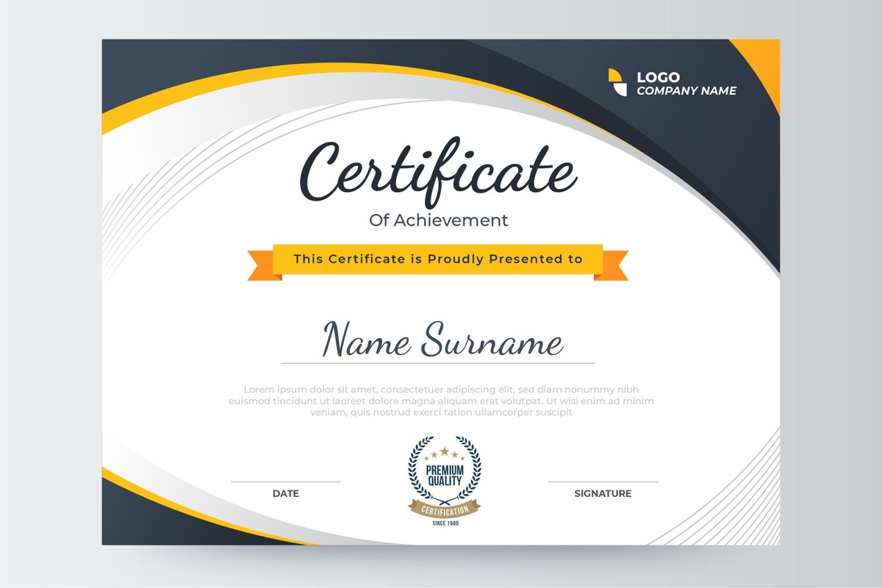
Task: Click the 'CERTIFICATION' ribbon on the badge
Action: [445, 509]
